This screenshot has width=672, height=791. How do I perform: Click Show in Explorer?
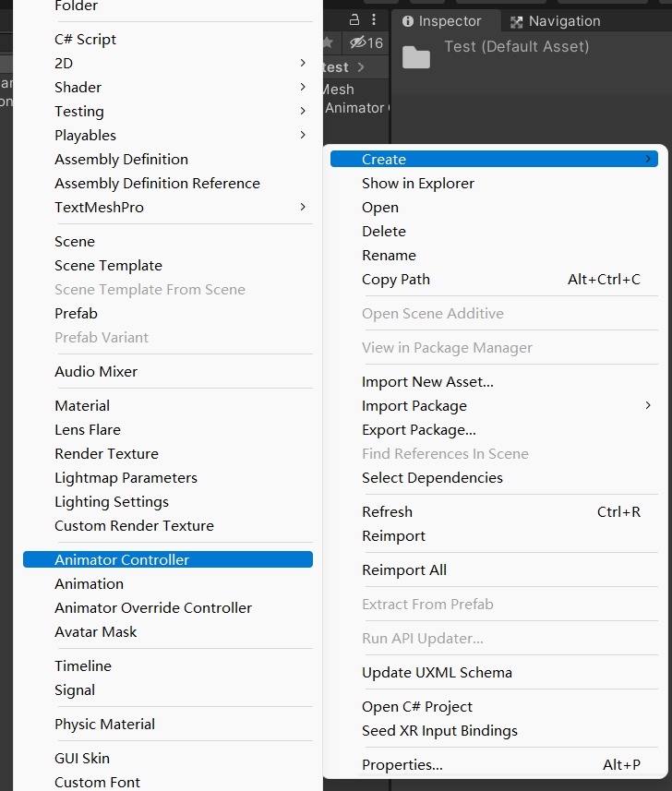click(418, 183)
